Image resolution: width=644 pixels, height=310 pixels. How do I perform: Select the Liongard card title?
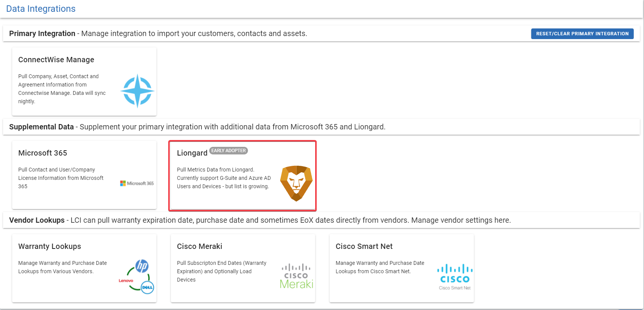tap(192, 153)
